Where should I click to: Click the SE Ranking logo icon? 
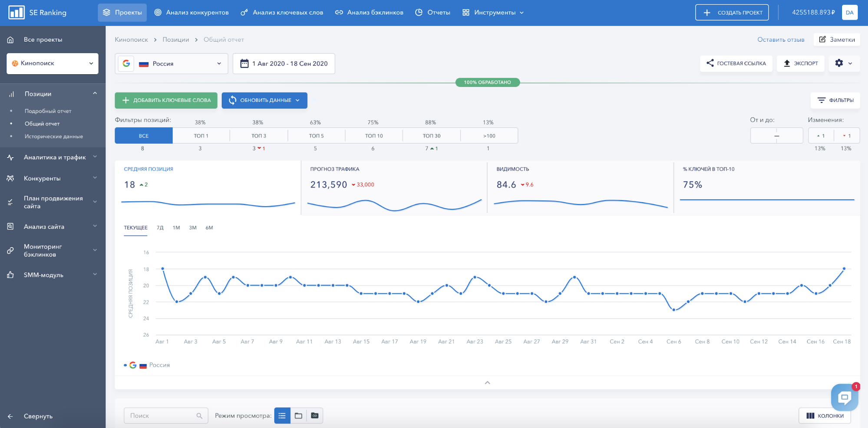(17, 13)
